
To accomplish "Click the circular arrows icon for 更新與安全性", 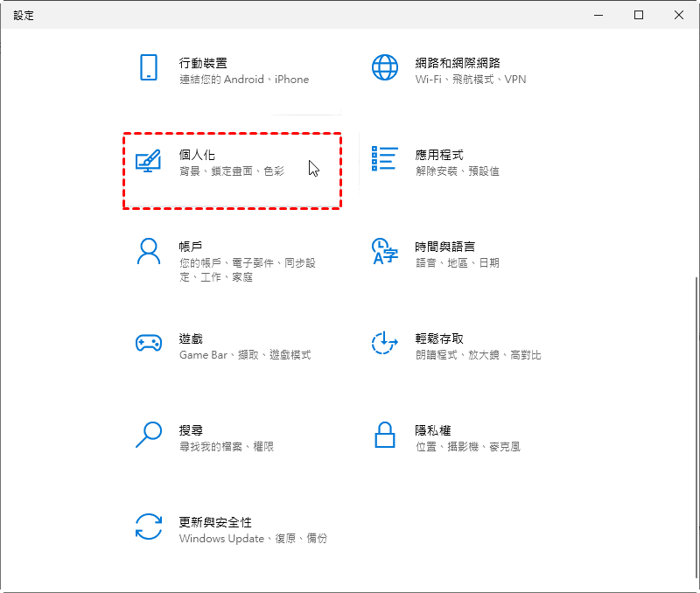I will pyautogui.click(x=148, y=527).
